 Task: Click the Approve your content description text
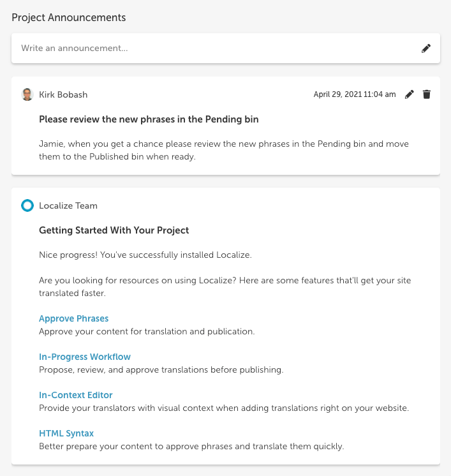(147, 332)
